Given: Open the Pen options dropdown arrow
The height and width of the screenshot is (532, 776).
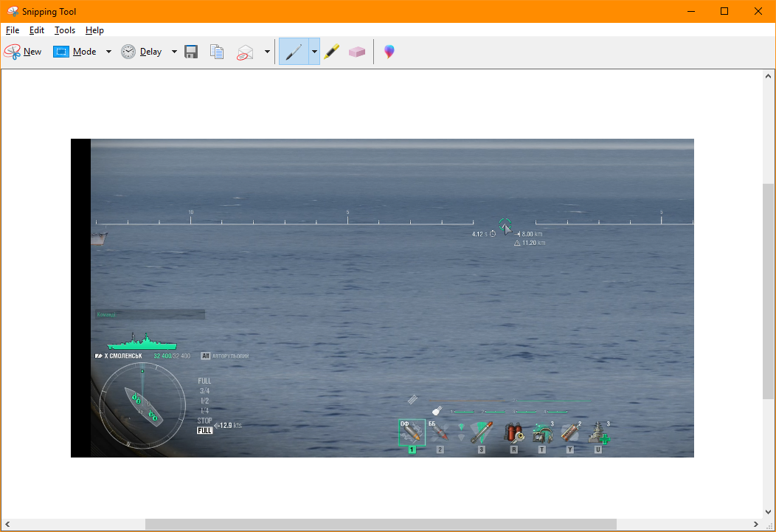Looking at the screenshot, I should point(314,52).
